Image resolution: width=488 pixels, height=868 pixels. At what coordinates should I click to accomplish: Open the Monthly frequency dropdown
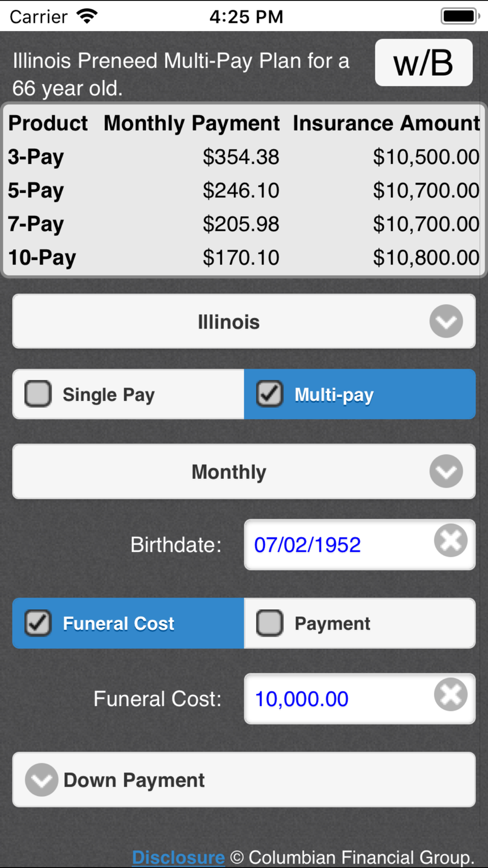[x=244, y=471]
